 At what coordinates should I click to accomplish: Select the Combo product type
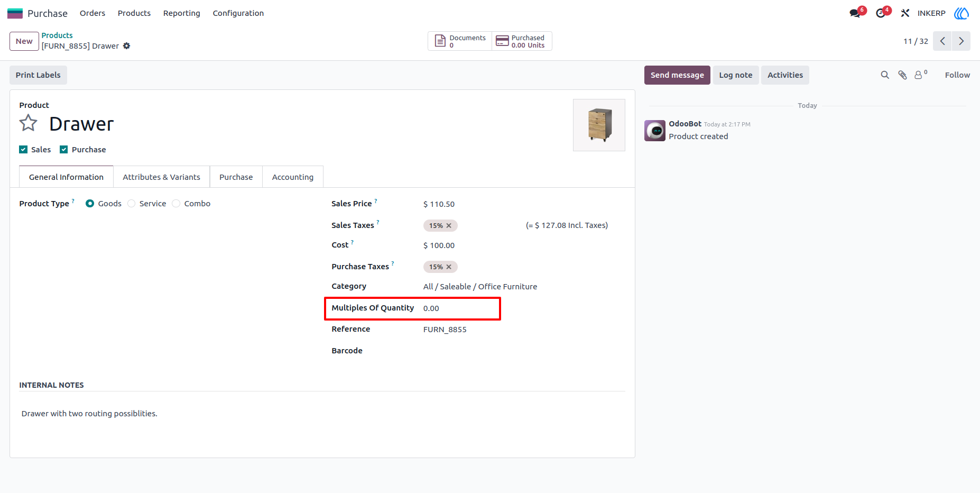176,204
